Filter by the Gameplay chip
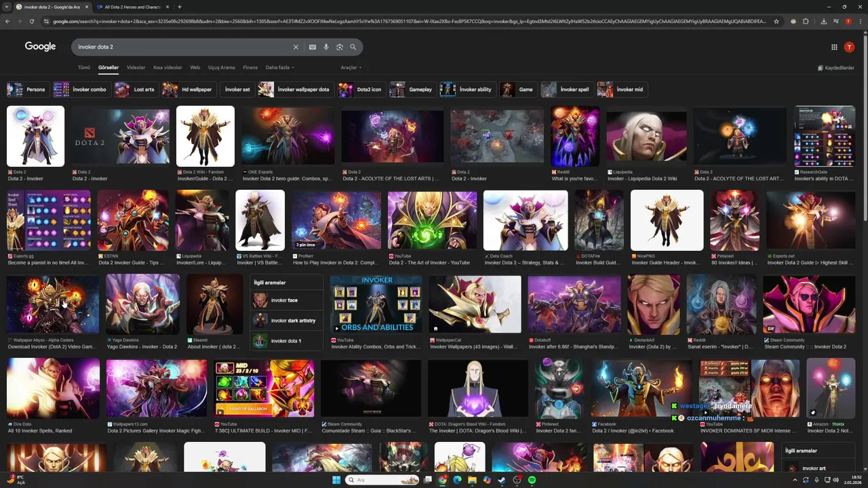The height and width of the screenshot is (488, 868). tap(412, 89)
